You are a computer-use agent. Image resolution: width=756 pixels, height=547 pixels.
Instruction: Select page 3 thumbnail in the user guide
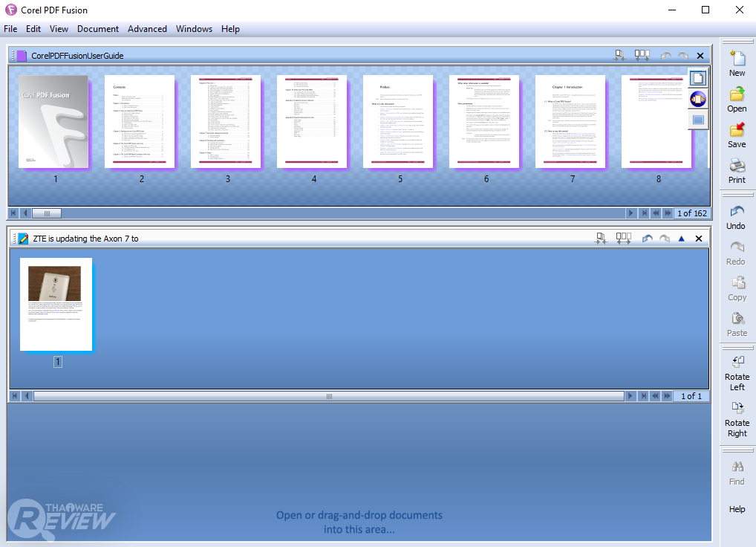(x=226, y=122)
